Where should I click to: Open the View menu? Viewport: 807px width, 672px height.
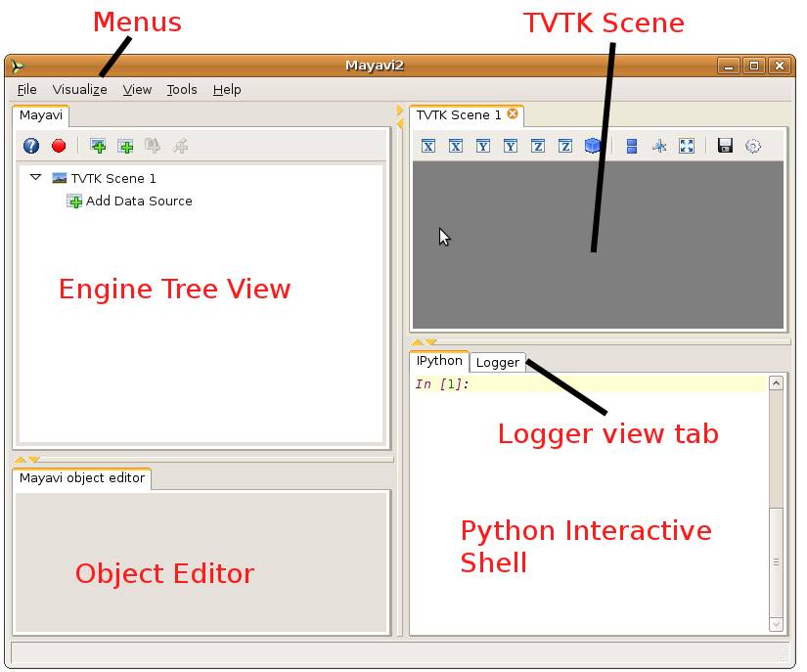(137, 90)
